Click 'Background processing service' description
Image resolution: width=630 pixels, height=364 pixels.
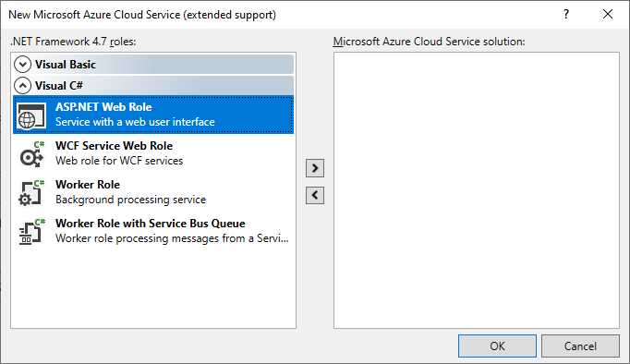(130, 200)
